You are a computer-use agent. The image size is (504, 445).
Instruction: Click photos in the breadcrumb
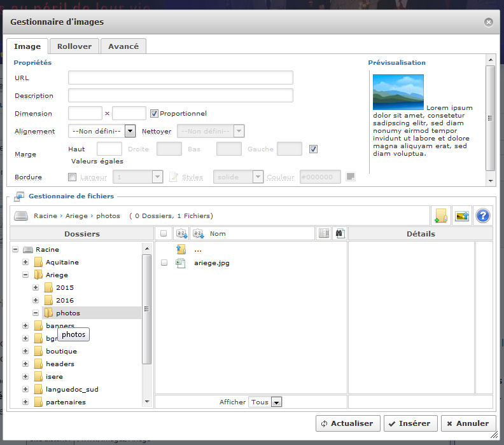pyautogui.click(x=108, y=216)
